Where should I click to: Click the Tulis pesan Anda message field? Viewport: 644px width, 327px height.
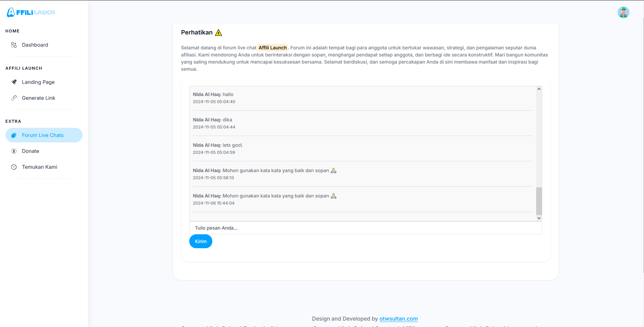pos(365,228)
